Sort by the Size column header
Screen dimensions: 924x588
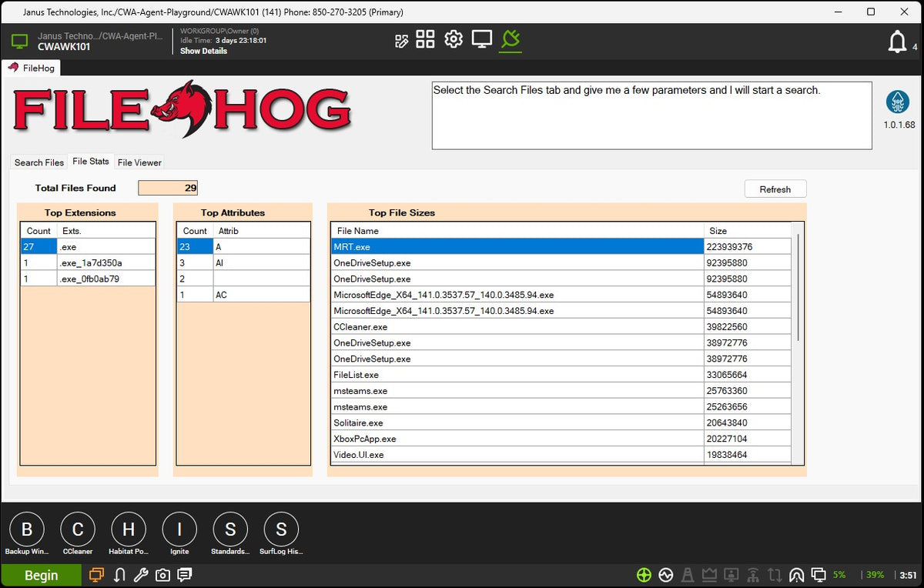pyautogui.click(x=747, y=231)
